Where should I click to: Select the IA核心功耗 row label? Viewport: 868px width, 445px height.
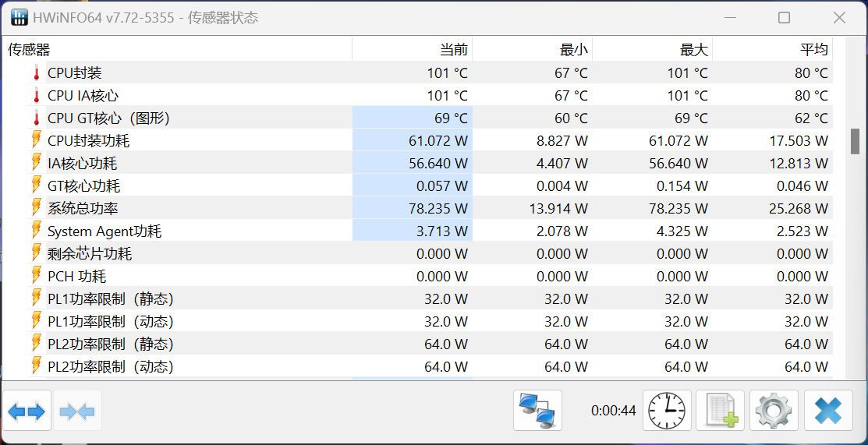point(83,164)
